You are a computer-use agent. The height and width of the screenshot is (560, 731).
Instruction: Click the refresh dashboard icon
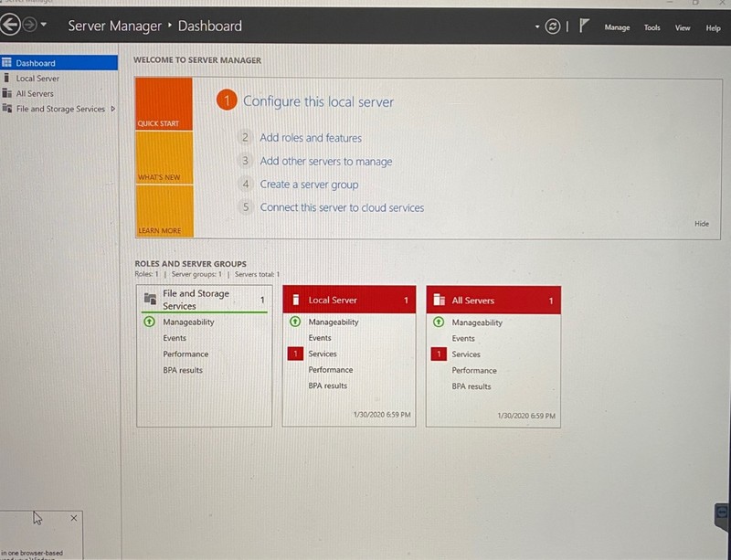tap(553, 26)
